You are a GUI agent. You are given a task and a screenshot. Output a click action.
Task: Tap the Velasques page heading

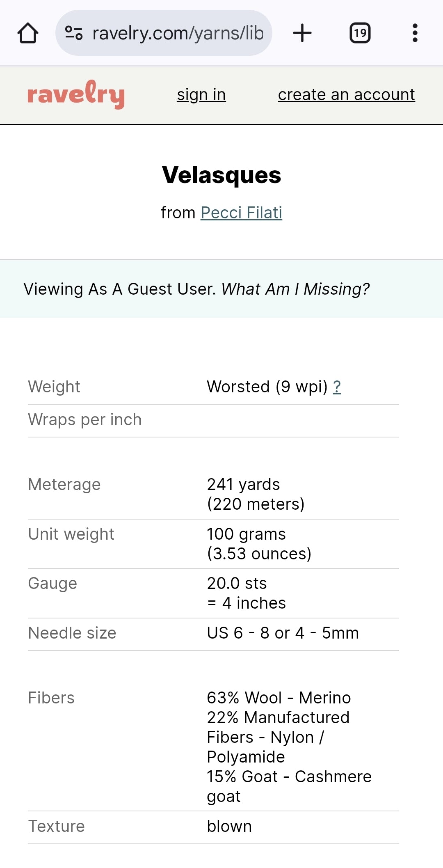[x=221, y=175]
